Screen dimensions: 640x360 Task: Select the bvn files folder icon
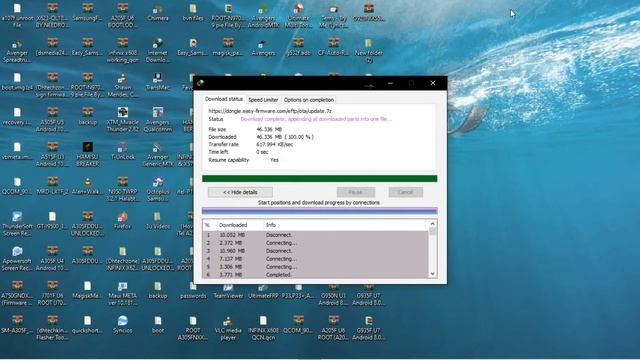193,13
